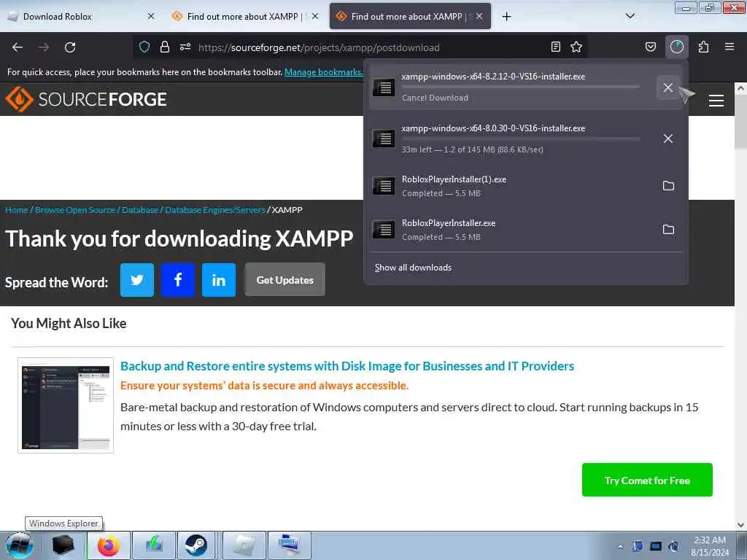Show hidden system tray icons
Viewport: 747px width, 560px height.
(620, 546)
